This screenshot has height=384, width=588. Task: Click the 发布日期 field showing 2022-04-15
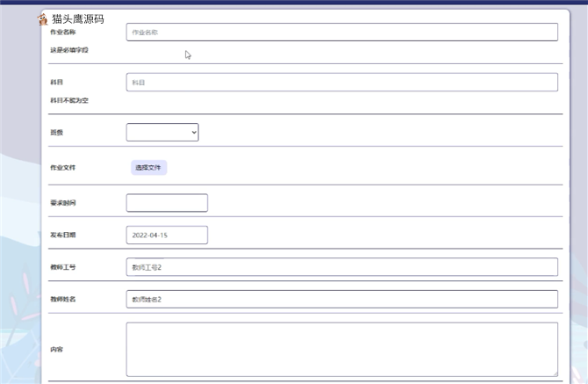tap(167, 235)
